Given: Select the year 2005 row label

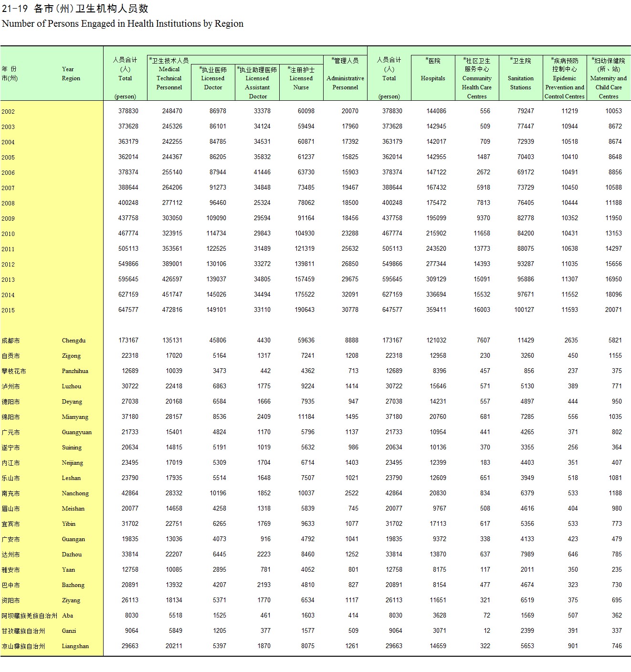Looking at the screenshot, I should point(8,158).
